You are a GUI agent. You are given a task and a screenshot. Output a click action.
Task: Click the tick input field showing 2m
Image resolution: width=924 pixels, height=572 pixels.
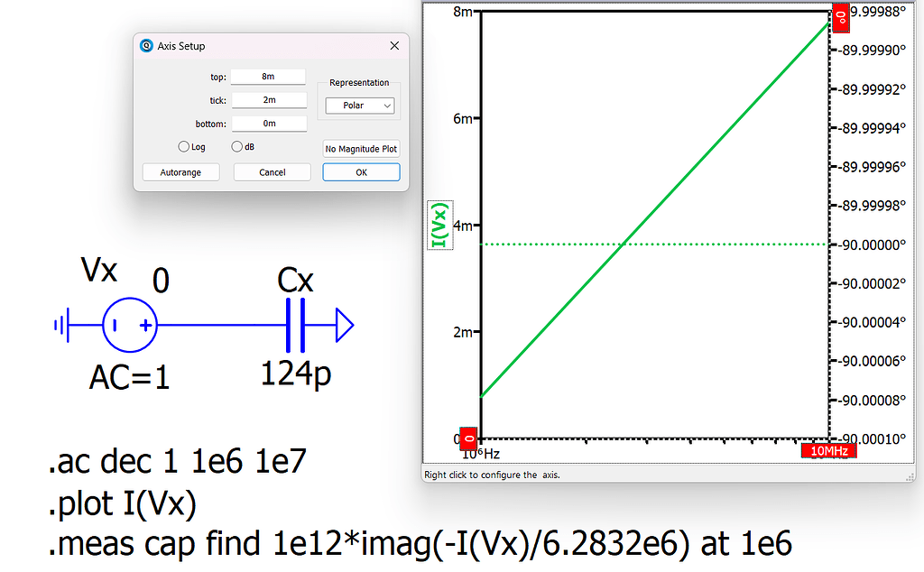(268, 99)
